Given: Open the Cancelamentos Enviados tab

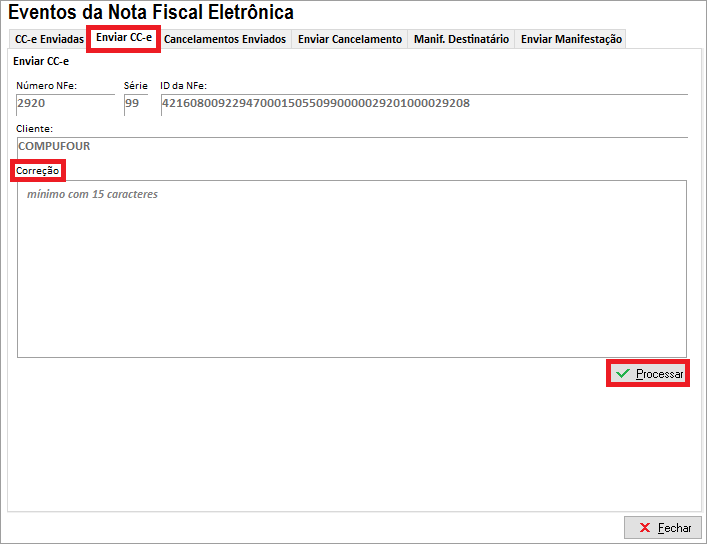Looking at the screenshot, I should tap(225, 39).
